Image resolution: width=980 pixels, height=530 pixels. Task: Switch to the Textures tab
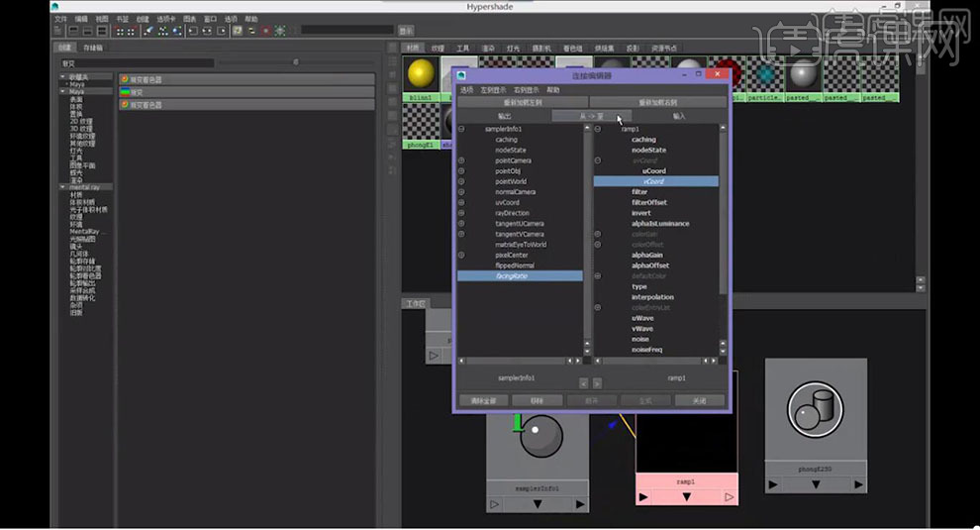coord(438,49)
